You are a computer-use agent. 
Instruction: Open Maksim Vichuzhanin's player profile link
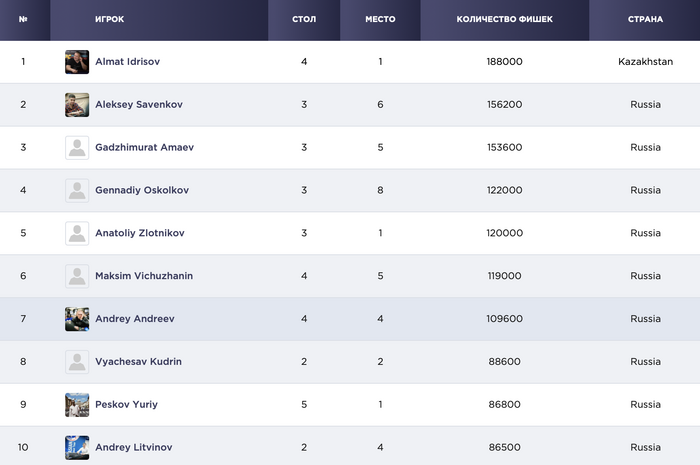coord(143,276)
